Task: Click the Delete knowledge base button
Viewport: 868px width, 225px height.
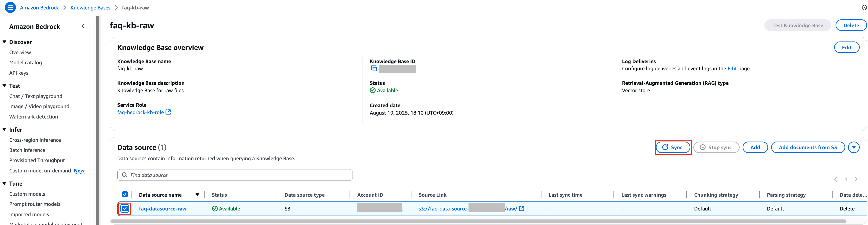Action: tap(851, 25)
